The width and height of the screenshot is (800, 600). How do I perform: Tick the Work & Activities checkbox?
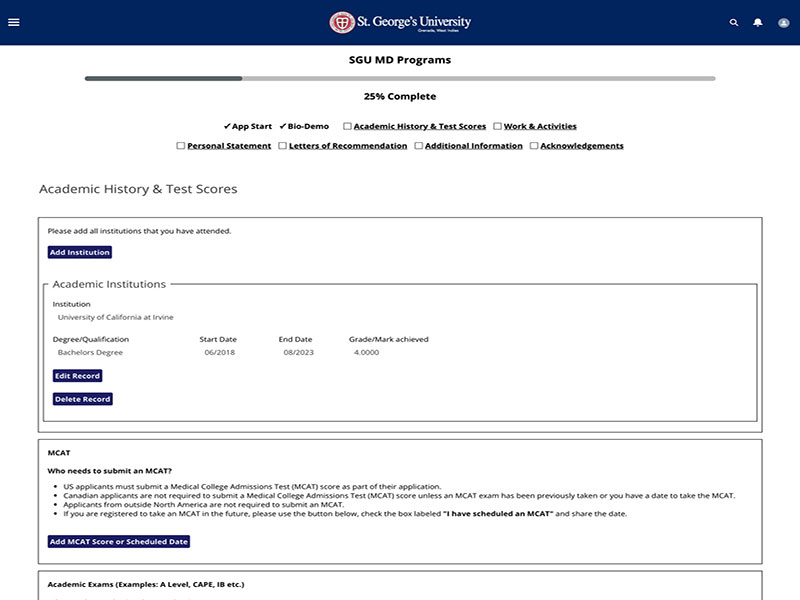(497, 127)
